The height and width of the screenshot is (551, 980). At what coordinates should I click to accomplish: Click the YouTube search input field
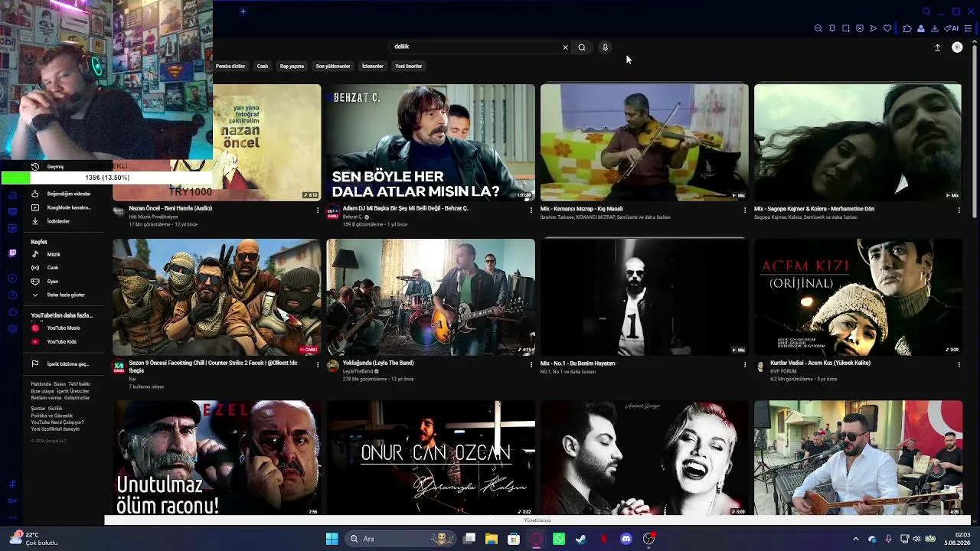pos(475,47)
